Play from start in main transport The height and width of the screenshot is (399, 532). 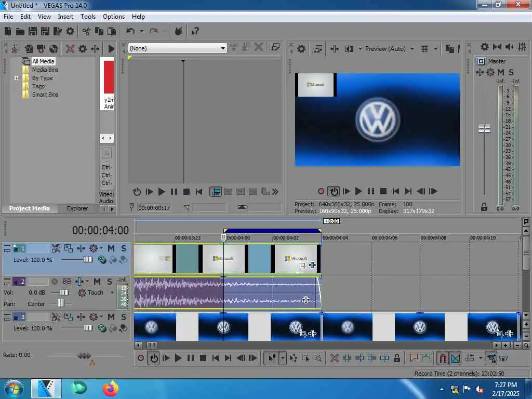(166, 358)
